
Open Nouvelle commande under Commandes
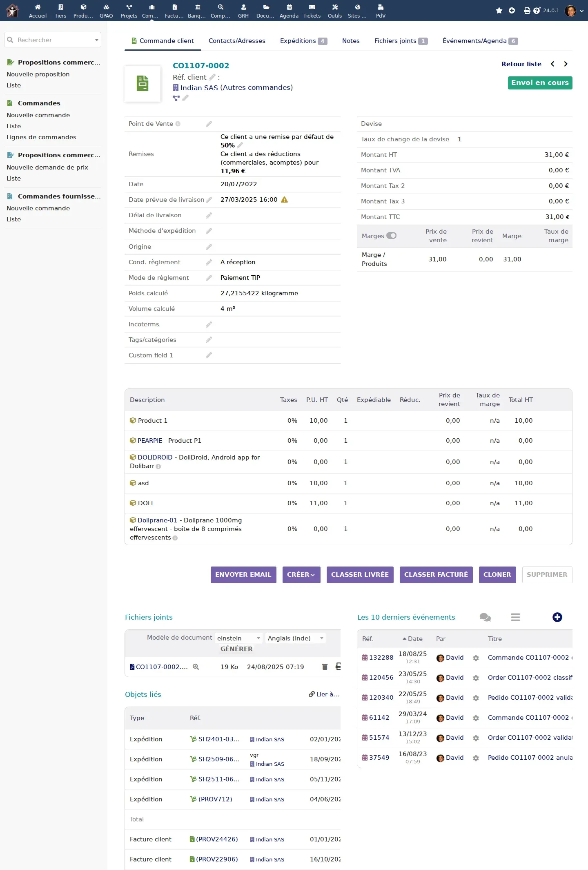pyautogui.click(x=38, y=115)
